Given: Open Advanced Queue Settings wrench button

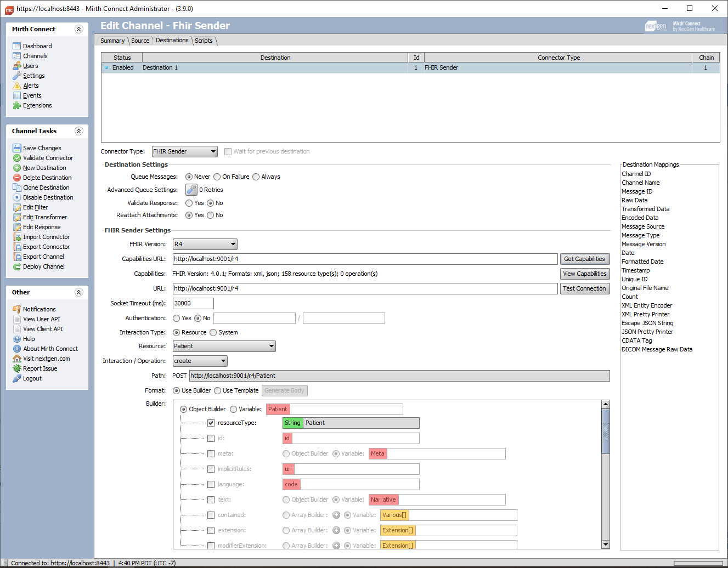Looking at the screenshot, I should 191,190.
